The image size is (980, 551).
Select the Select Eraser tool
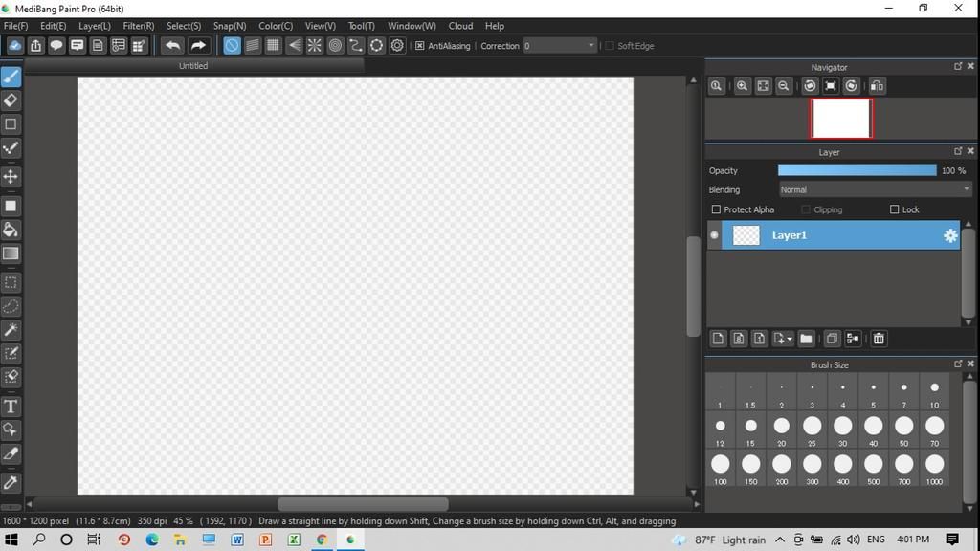pos(11,377)
